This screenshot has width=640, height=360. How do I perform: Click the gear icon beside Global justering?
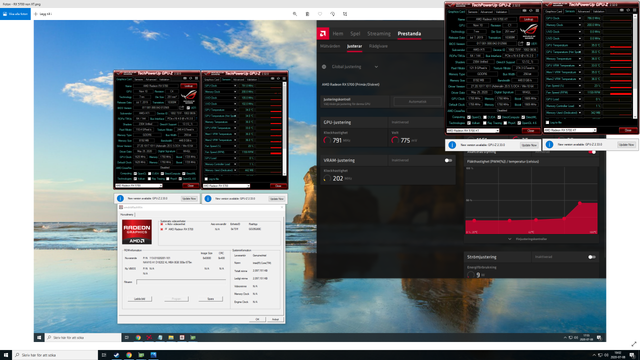(x=324, y=67)
